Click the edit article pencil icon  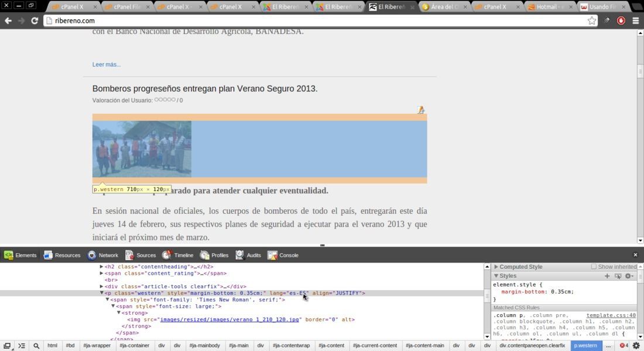click(420, 110)
